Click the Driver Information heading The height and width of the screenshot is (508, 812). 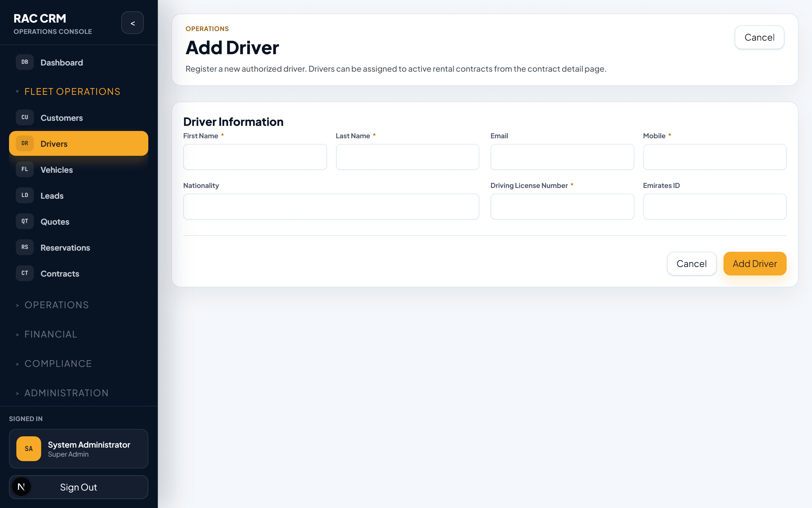(x=233, y=122)
